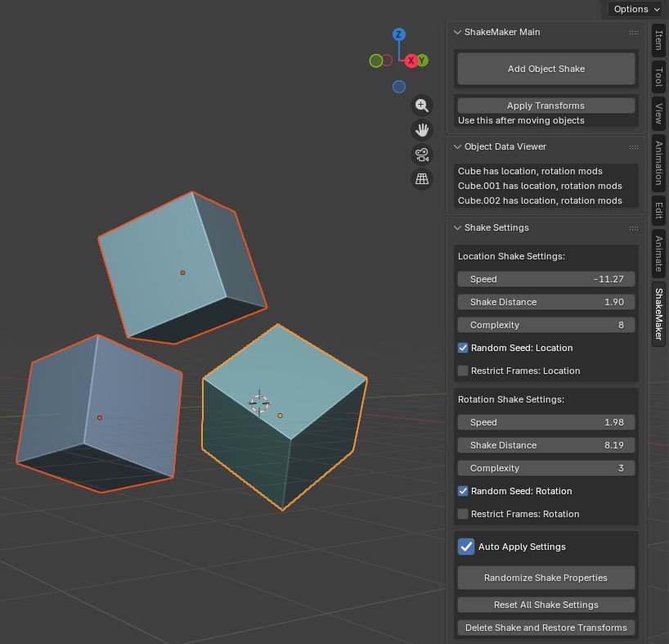The height and width of the screenshot is (644, 669).
Task: Disable Random Seed: Location checkbox
Action: pyautogui.click(x=463, y=348)
